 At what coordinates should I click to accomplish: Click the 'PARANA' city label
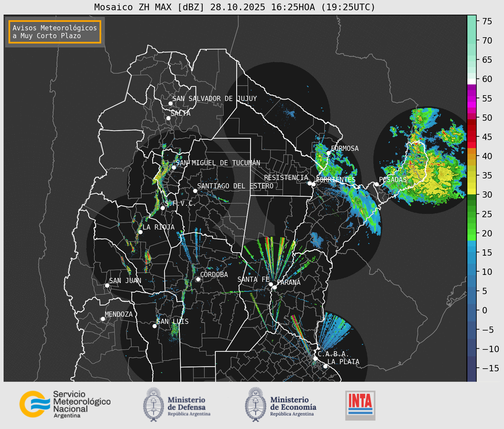289,282
